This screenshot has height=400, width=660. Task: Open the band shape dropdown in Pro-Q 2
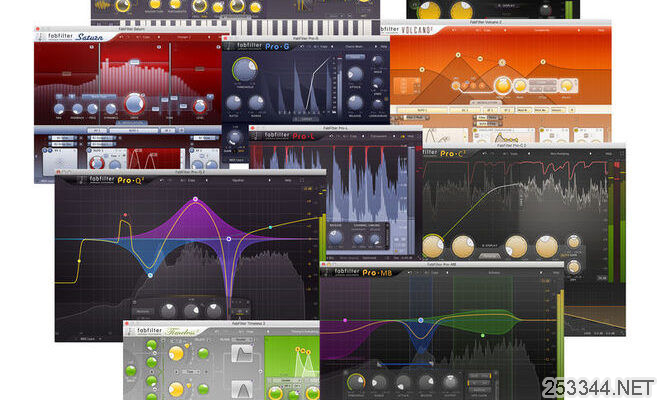143,312
